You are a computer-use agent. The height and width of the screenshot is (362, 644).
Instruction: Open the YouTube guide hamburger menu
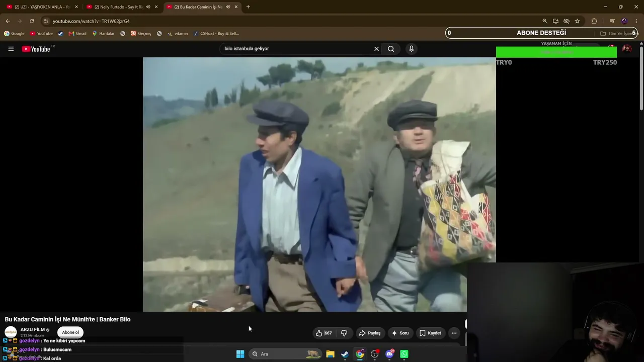click(x=11, y=49)
